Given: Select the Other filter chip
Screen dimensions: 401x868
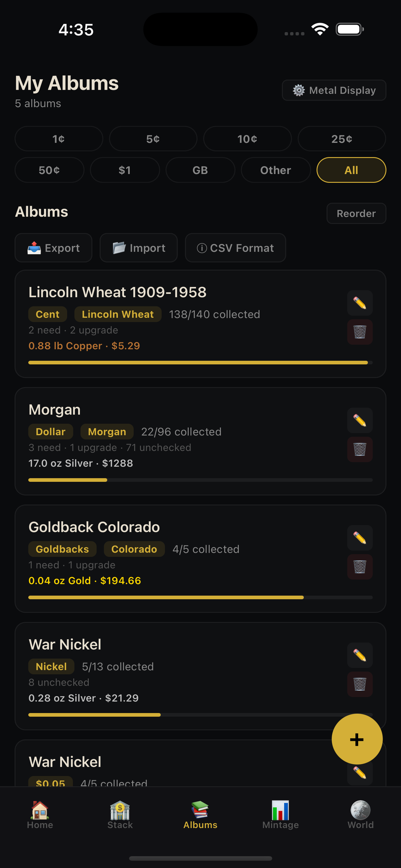Looking at the screenshot, I should [x=275, y=170].
